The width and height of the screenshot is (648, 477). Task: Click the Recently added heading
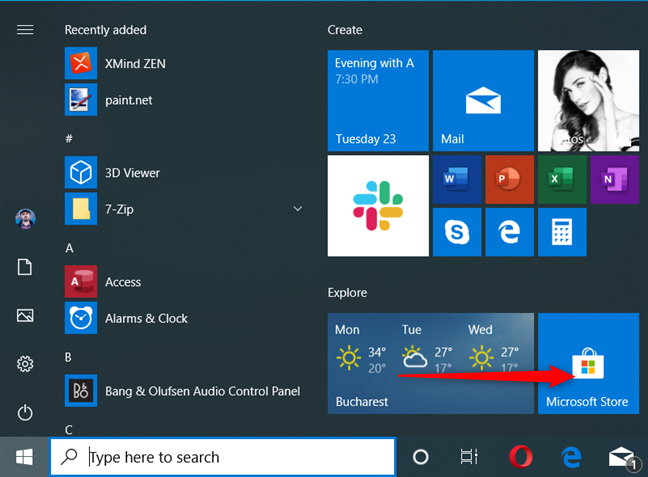(105, 30)
